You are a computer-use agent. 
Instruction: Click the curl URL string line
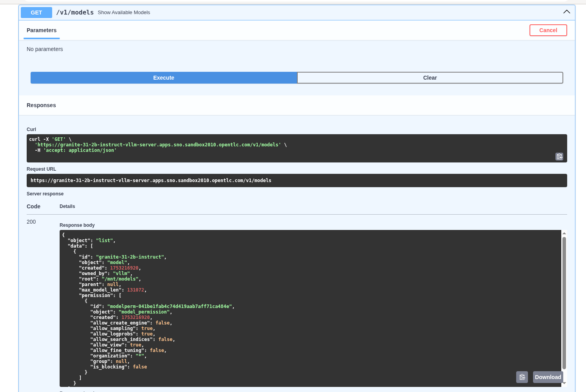[x=158, y=145]
